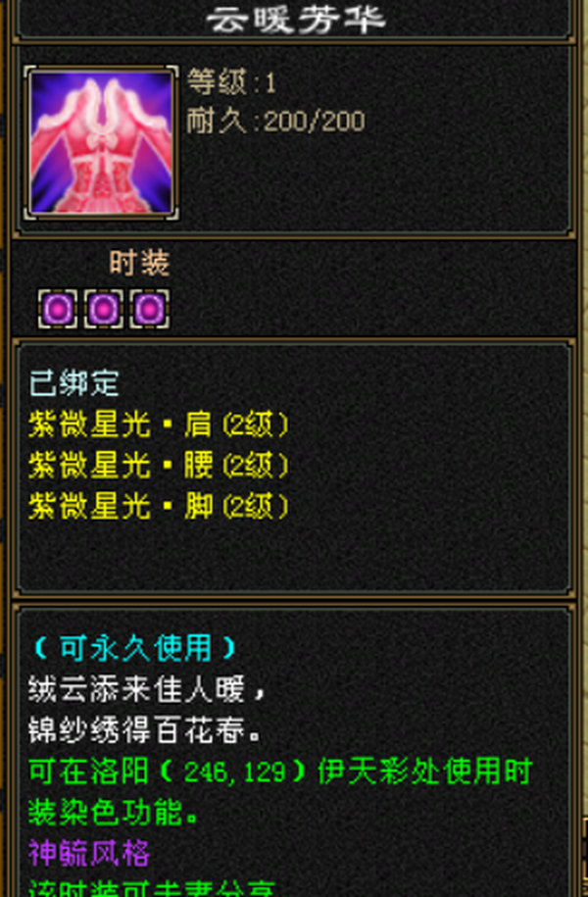Screen dimensions: 588x897
Task: Click the purple 神毓风格 style label
Action: (x=89, y=854)
